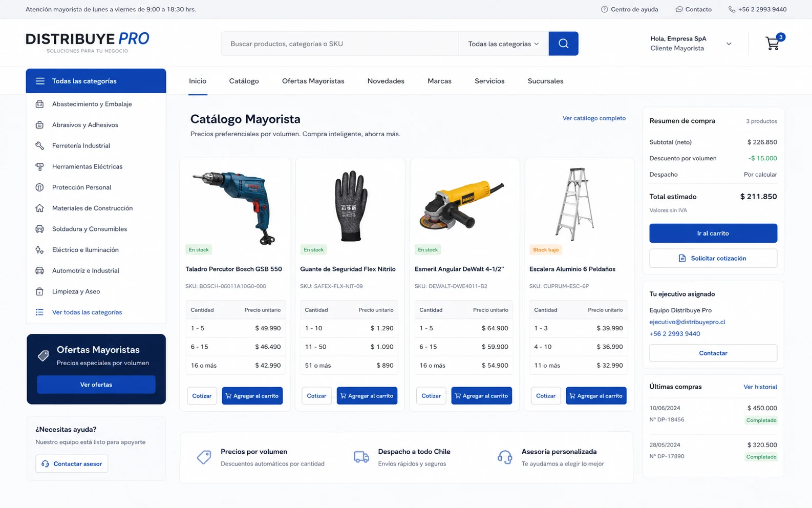Viewport: 812px width, 508px height.
Task: Click the Guante de Seguridad Flex Nitrilo title
Action: pyautogui.click(x=348, y=269)
